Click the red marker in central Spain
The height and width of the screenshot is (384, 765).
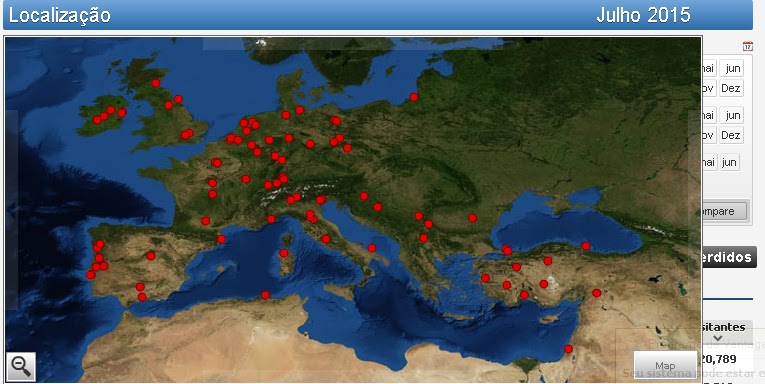tap(151, 256)
